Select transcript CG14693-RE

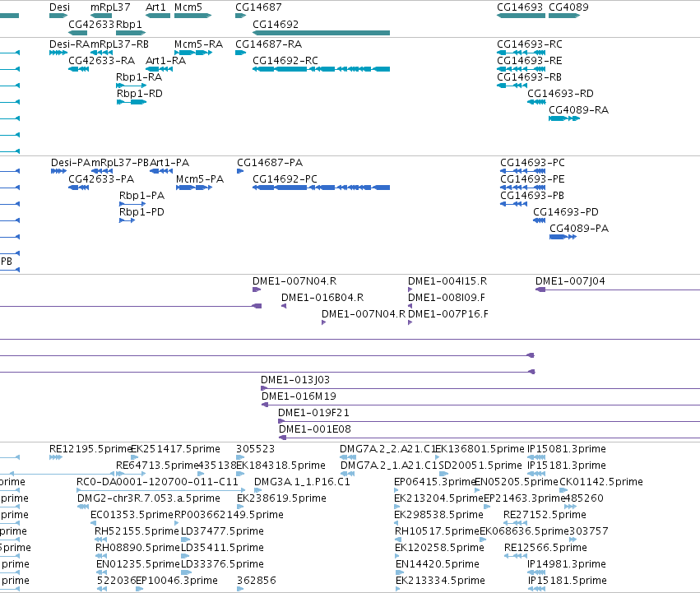click(x=530, y=61)
